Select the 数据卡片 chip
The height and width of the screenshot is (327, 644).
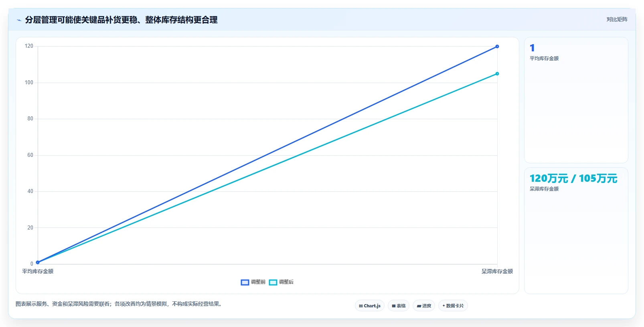(x=453, y=306)
